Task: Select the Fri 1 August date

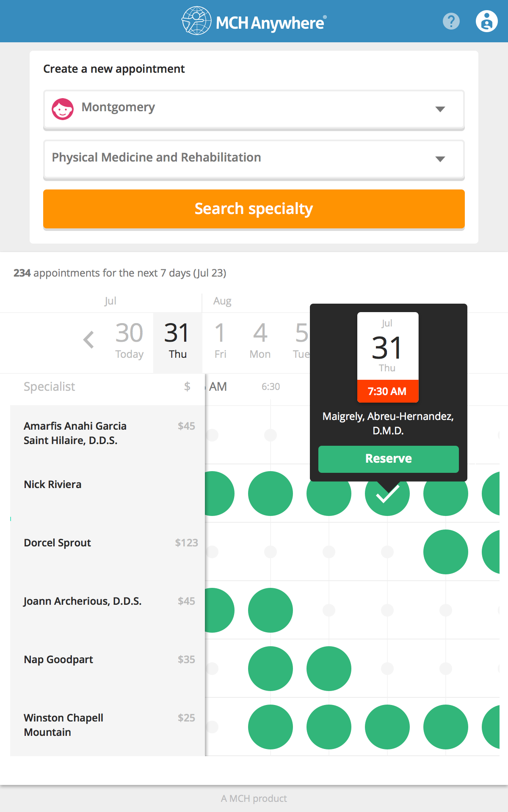Action: point(220,341)
